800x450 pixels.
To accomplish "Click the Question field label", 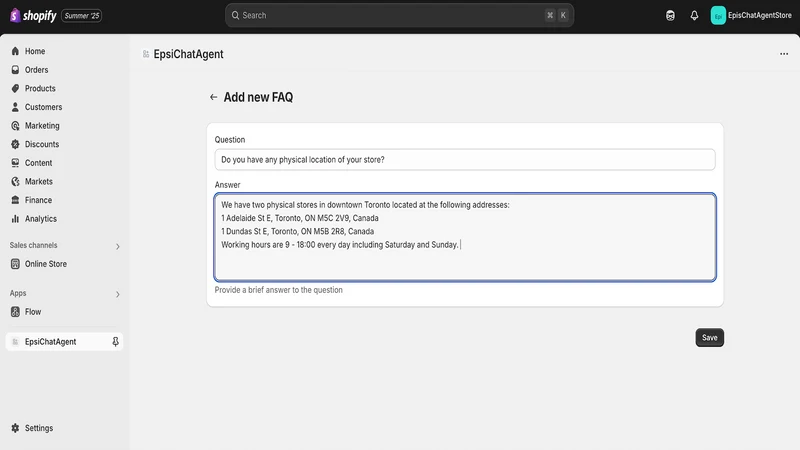I will tap(230, 140).
